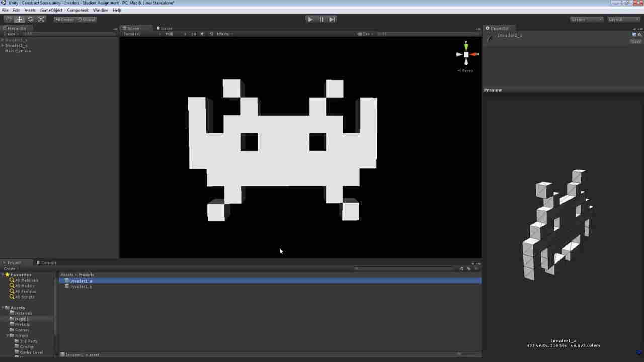Click the Step frame button
Image resolution: width=644 pixels, height=362 pixels.
point(332,19)
